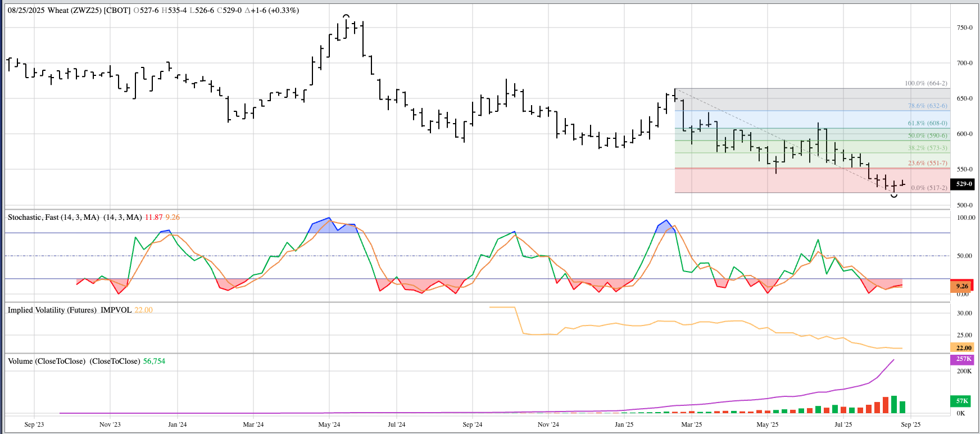Viewport: 980px width, 434px height.
Task: Click the 600-0 price axis label
Action: pyautogui.click(x=965, y=134)
